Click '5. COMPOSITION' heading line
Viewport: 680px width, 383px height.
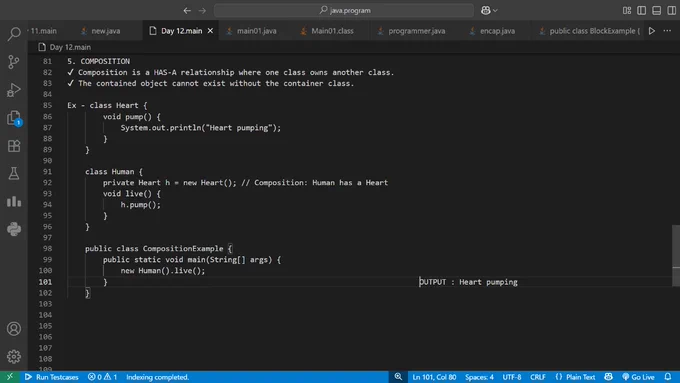pyautogui.click(x=98, y=61)
